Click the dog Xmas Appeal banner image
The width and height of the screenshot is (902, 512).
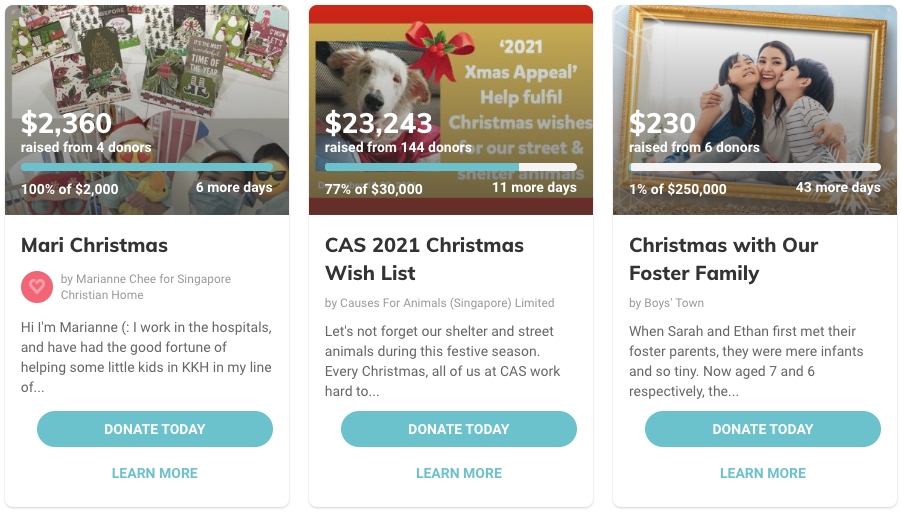tap(451, 70)
